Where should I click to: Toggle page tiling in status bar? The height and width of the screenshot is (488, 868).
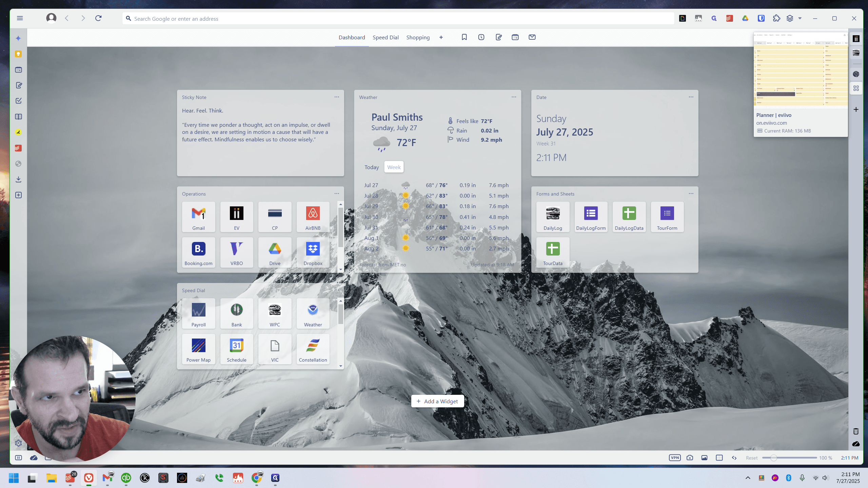719,458
